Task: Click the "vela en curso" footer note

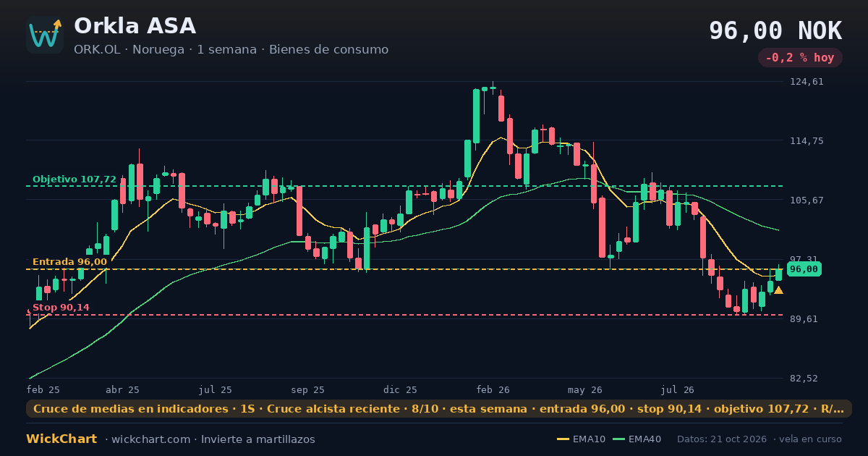Action: coord(811,439)
